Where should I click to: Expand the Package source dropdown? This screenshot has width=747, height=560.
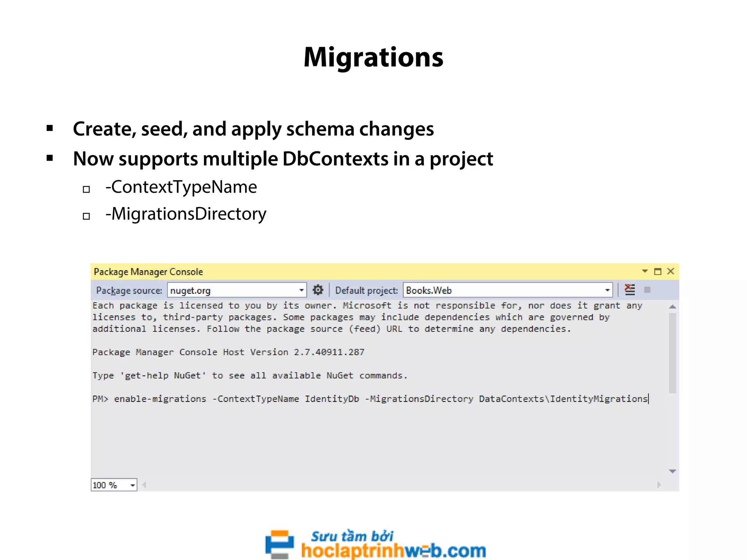[301, 290]
